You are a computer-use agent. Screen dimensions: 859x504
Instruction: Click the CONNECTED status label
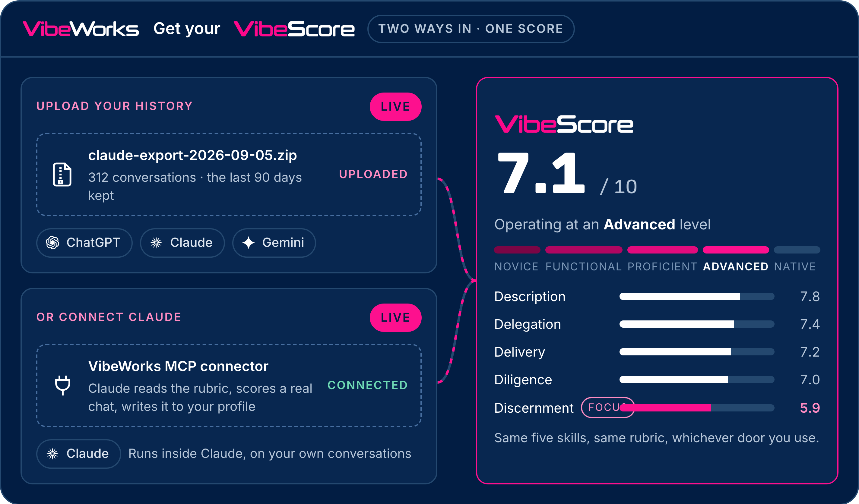(367, 385)
